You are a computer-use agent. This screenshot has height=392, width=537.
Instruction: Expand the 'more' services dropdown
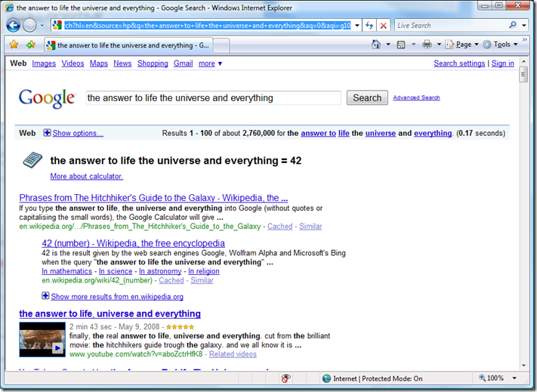coord(210,63)
